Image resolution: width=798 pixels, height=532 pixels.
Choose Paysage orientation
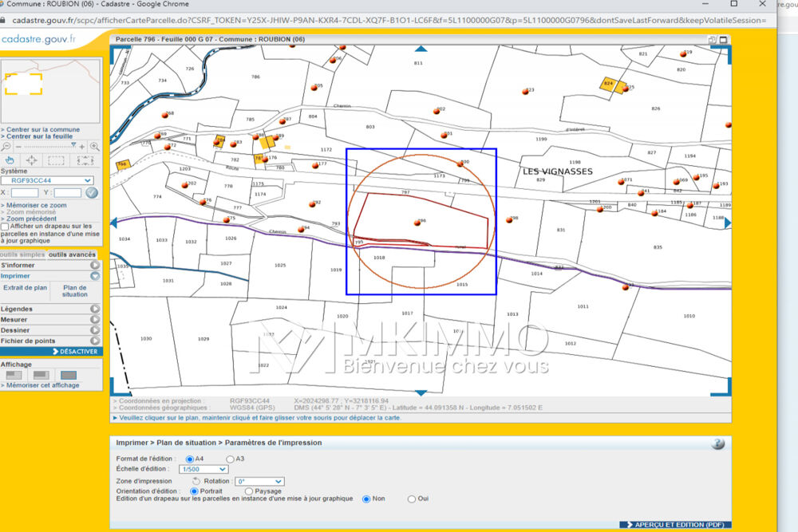(x=249, y=491)
